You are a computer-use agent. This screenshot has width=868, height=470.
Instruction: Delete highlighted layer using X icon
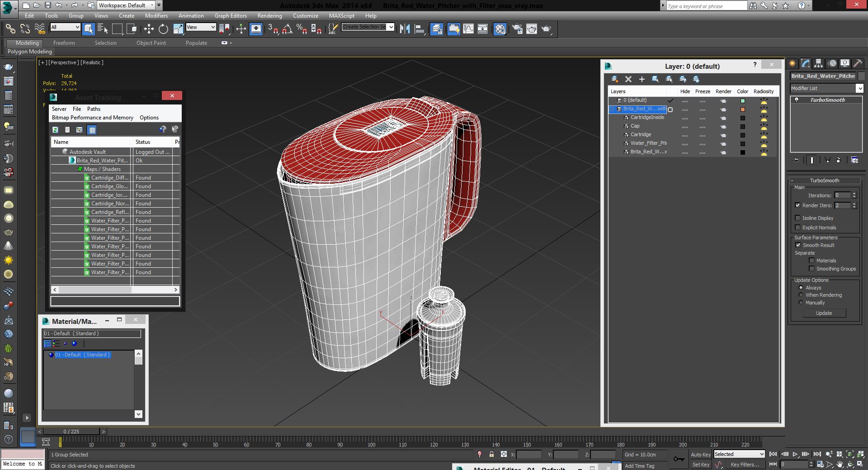628,79
